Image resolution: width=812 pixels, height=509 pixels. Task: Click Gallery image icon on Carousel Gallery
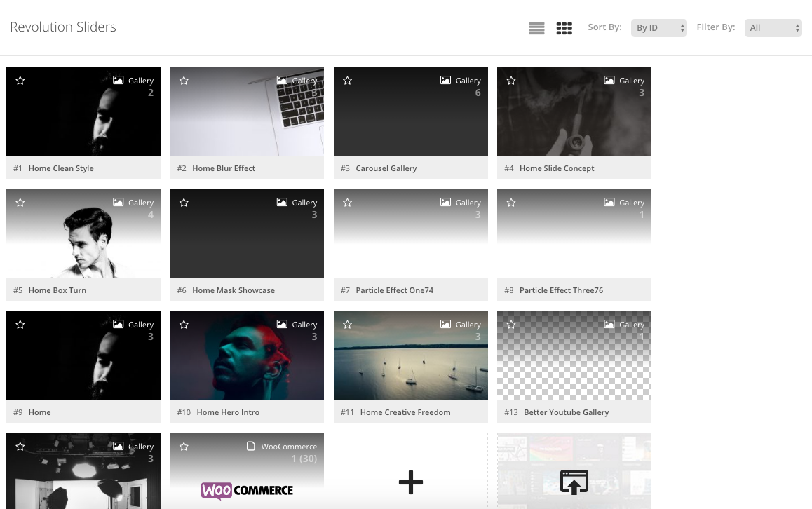click(x=445, y=81)
